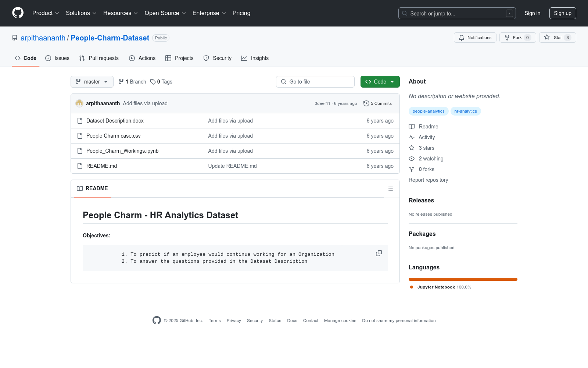Open the Pull requests tab
Image resolution: width=588 pixels, height=368 pixels.
99,58
